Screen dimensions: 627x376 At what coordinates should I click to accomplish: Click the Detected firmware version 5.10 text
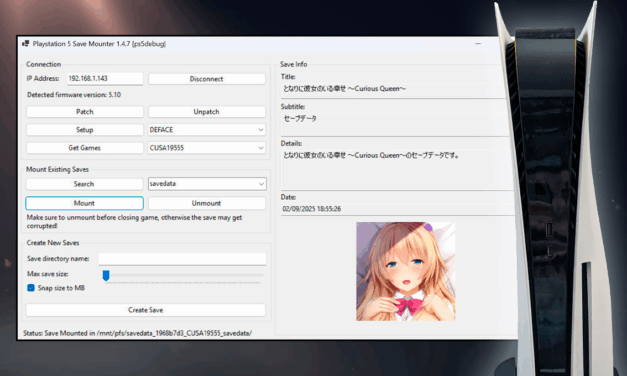[74, 95]
